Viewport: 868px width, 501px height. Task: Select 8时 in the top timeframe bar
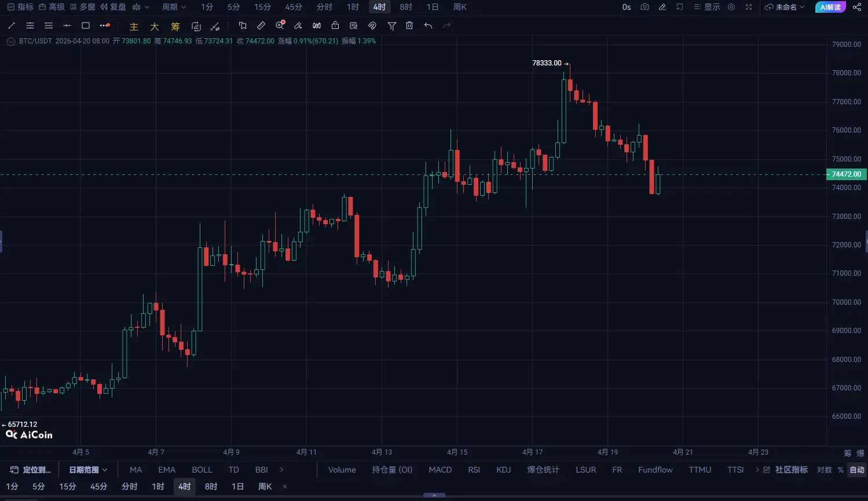tap(406, 7)
